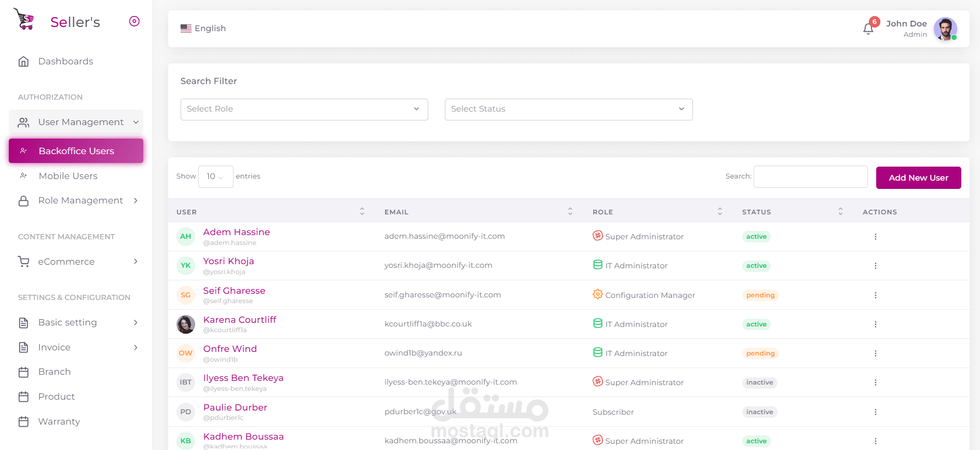
Task: Click the Seller's shopping cart logo
Action: point(24,19)
